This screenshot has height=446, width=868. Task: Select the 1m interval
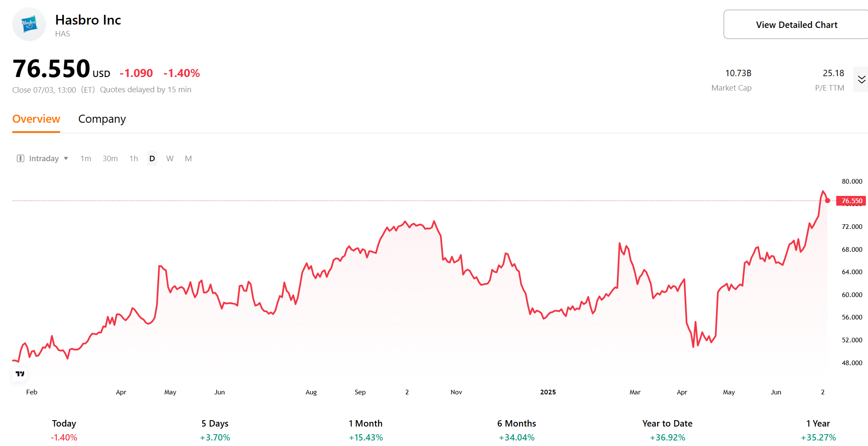[86, 158]
